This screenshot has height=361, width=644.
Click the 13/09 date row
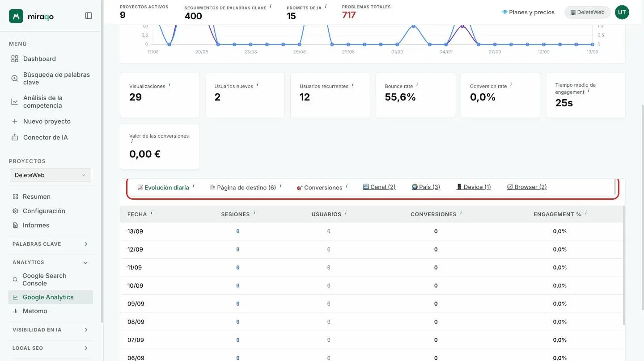(x=371, y=231)
